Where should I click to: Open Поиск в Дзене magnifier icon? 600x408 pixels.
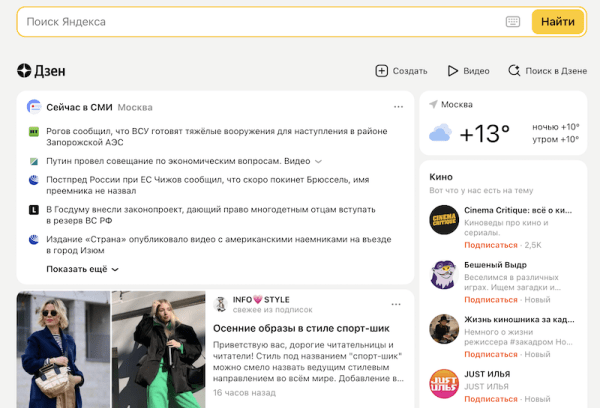(x=514, y=70)
